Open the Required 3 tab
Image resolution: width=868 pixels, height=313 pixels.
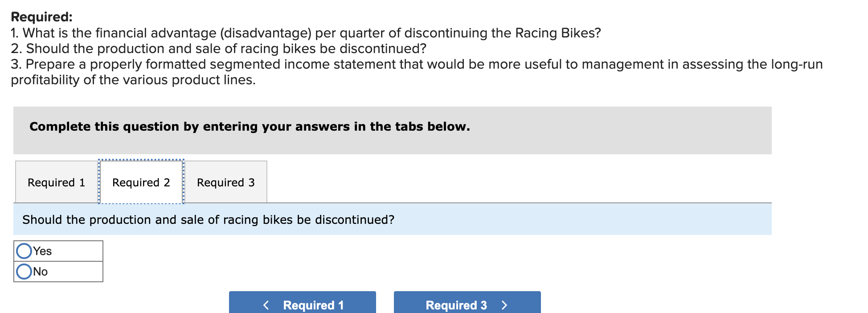point(225,182)
